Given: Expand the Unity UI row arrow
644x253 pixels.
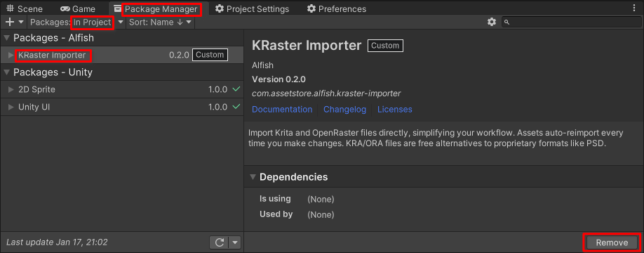Looking at the screenshot, I should 11,107.
